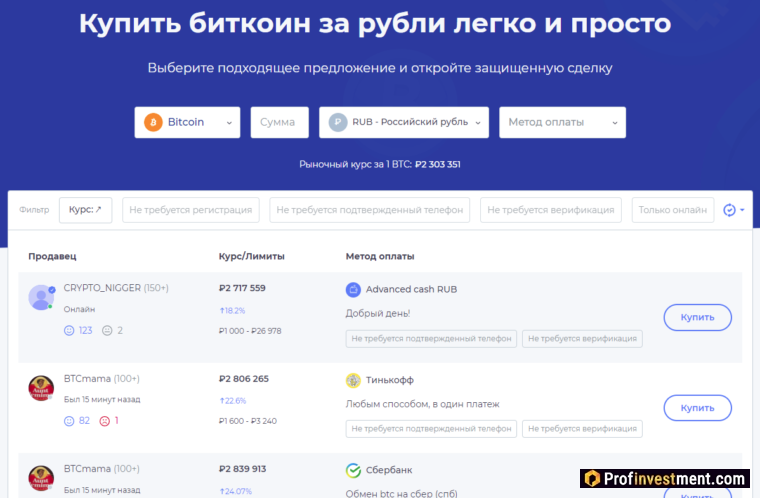Click limits text ₽1 600 - ₽3 240
This screenshot has width=760, height=498.
[x=248, y=421]
